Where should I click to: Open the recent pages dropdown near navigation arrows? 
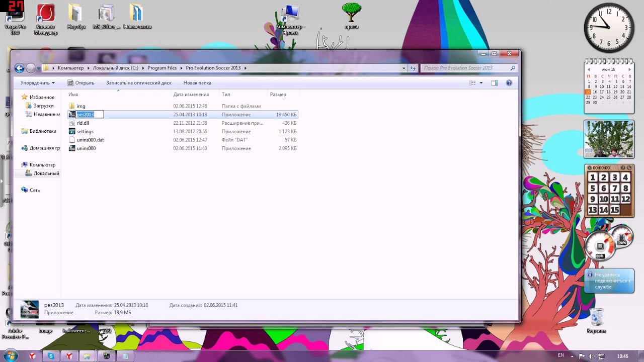tap(38, 68)
